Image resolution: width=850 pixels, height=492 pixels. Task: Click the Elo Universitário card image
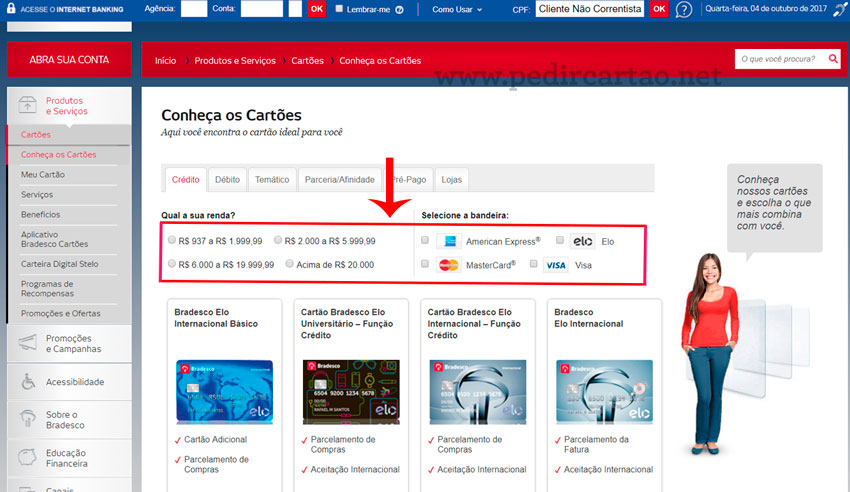pos(351,392)
